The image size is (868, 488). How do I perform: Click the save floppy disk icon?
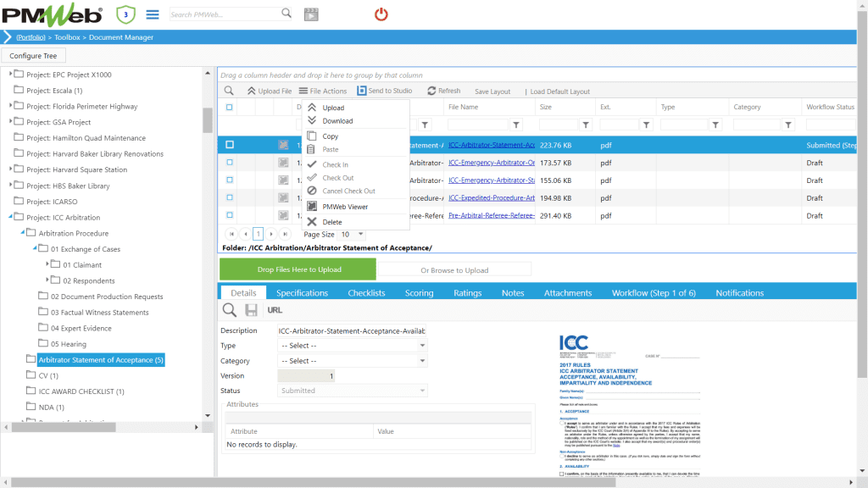[x=251, y=310]
